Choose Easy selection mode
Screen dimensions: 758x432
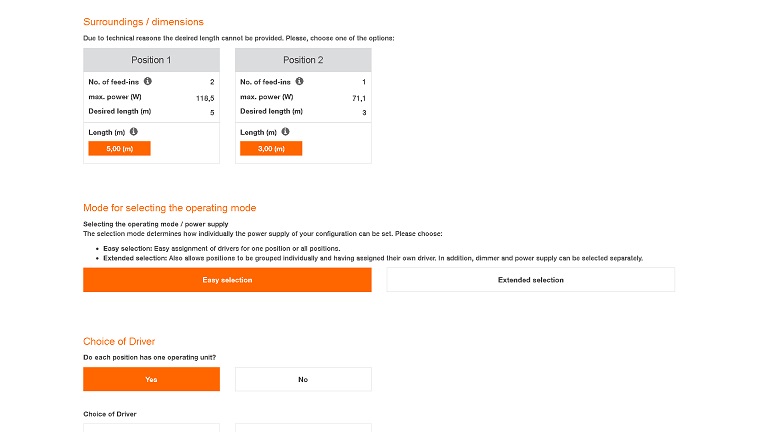(227, 280)
